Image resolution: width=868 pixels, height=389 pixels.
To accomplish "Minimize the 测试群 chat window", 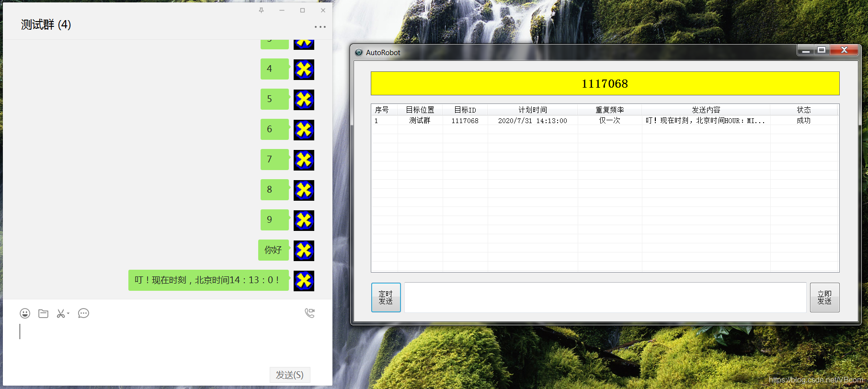I will click(282, 10).
